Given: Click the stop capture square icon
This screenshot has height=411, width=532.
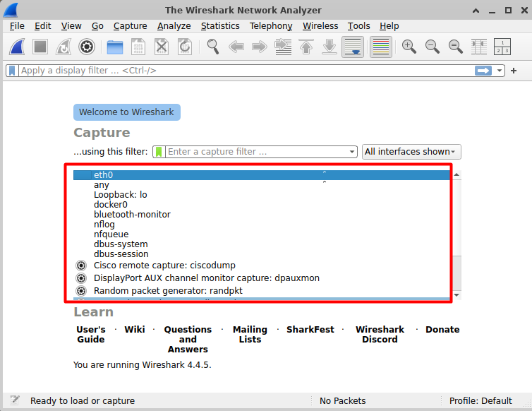Looking at the screenshot, I should click(40, 47).
